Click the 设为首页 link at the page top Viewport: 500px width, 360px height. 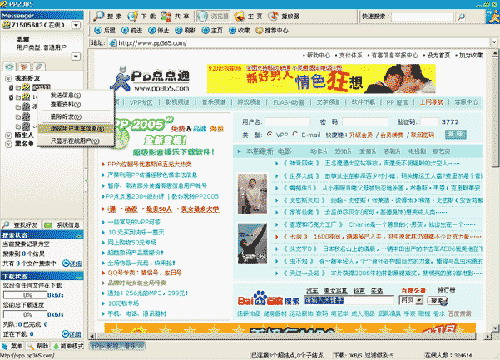pyautogui.click(x=438, y=55)
